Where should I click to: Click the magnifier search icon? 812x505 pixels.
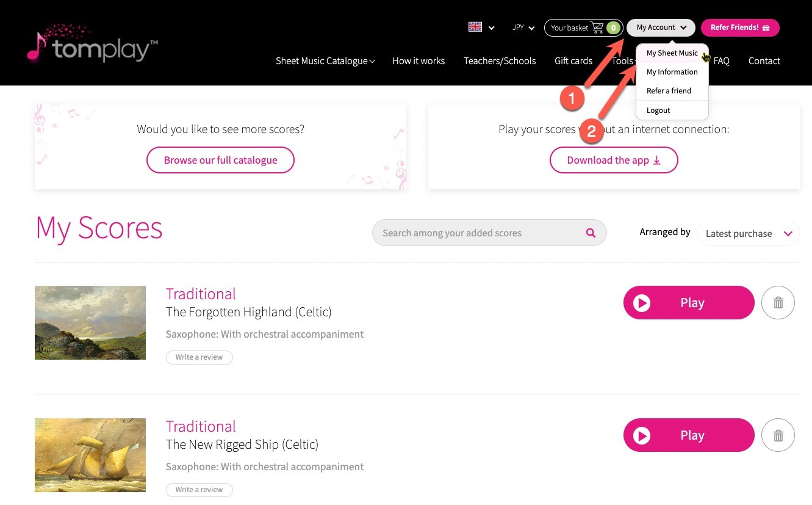pyautogui.click(x=590, y=233)
